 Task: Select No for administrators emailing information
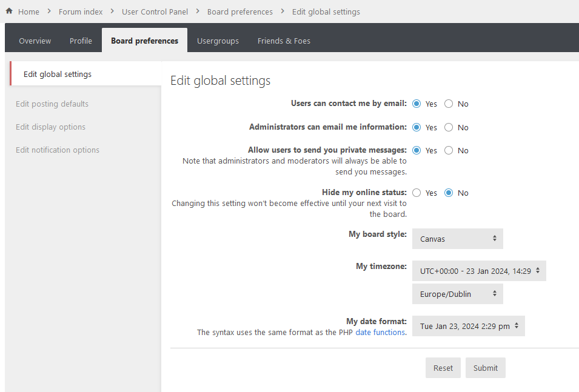click(x=449, y=127)
